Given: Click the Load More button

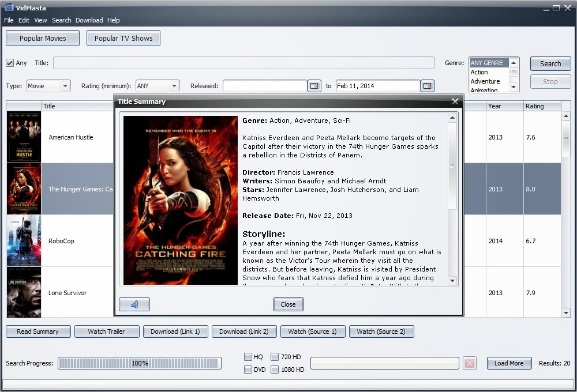Looking at the screenshot, I should (x=509, y=363).
